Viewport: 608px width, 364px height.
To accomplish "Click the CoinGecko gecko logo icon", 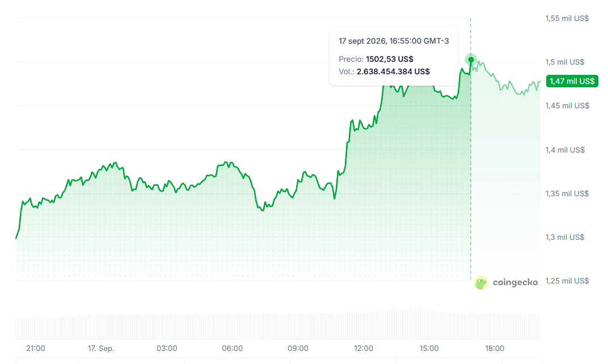I will point(481,282).
